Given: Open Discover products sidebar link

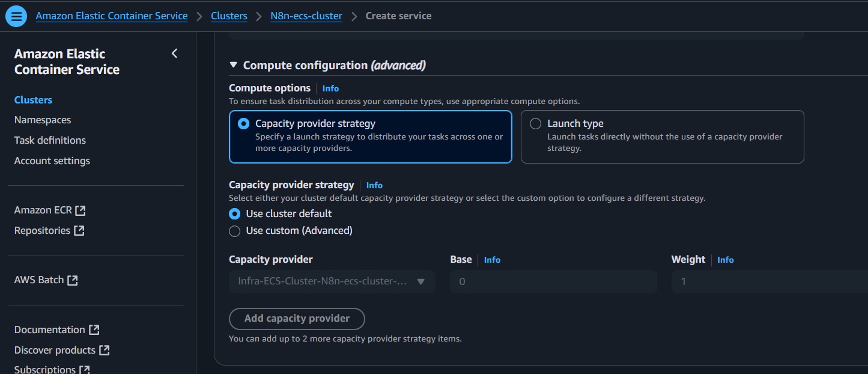Looking at the screenshot, I should pos(55,351).
